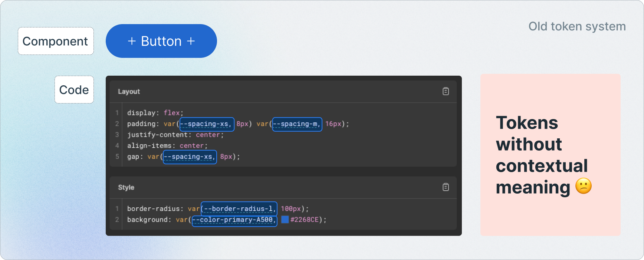
Task: Click the blue Button label text
Action: [x=161, y=41]
